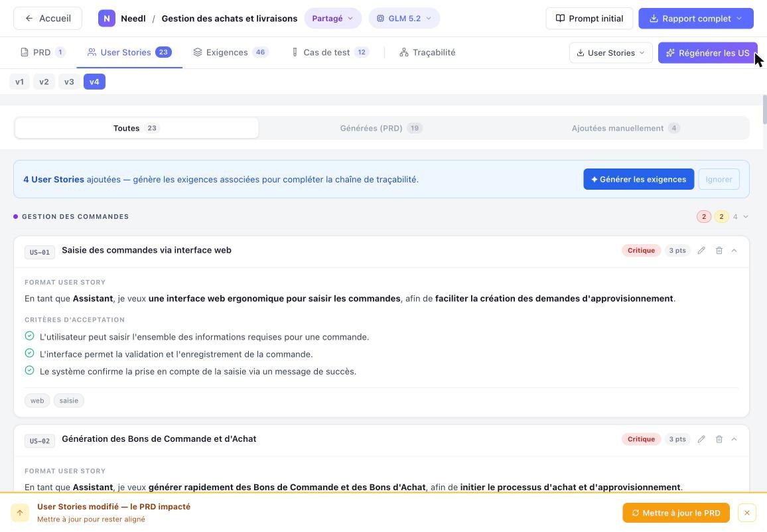Open the GLM 5.2 model selector

(404, 19)
